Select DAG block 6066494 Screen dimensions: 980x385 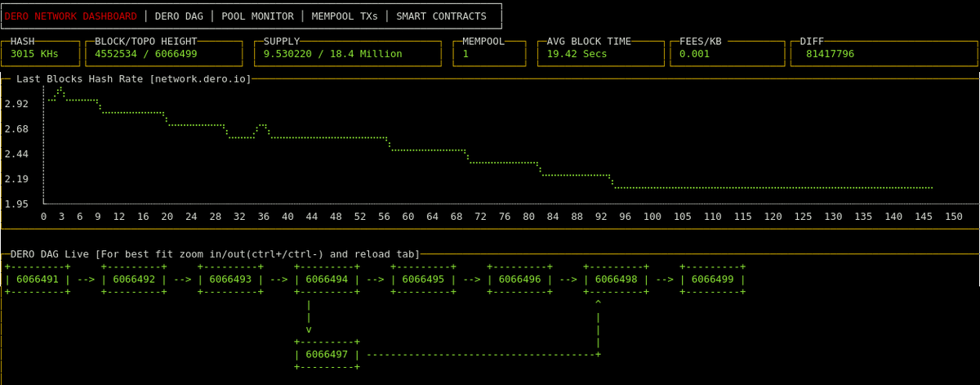tap(327, 280)
